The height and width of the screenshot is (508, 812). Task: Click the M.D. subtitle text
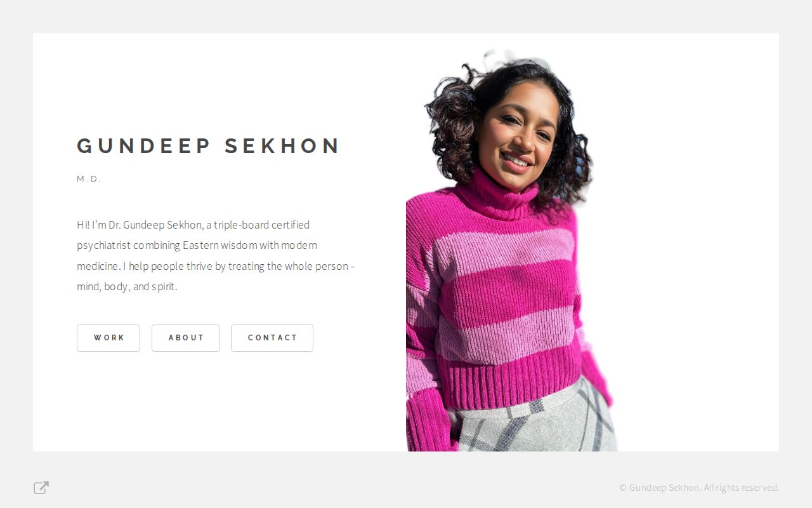(89, 179)
